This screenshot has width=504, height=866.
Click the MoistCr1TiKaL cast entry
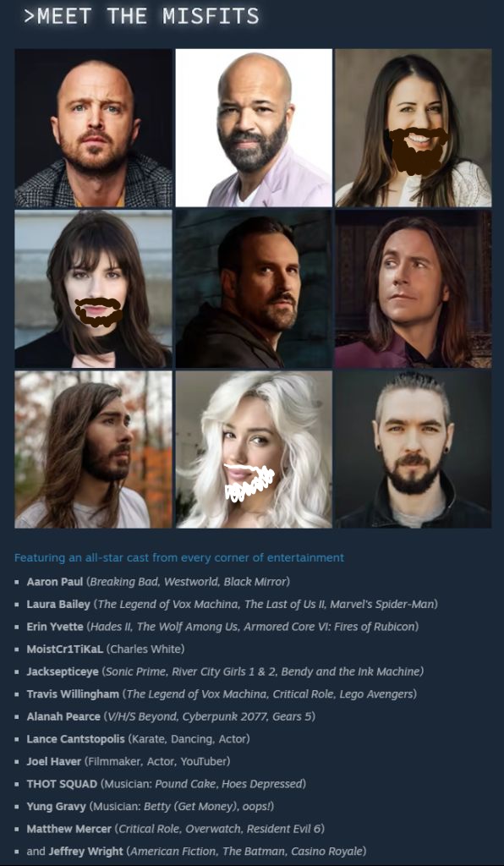tap(106, 649)
